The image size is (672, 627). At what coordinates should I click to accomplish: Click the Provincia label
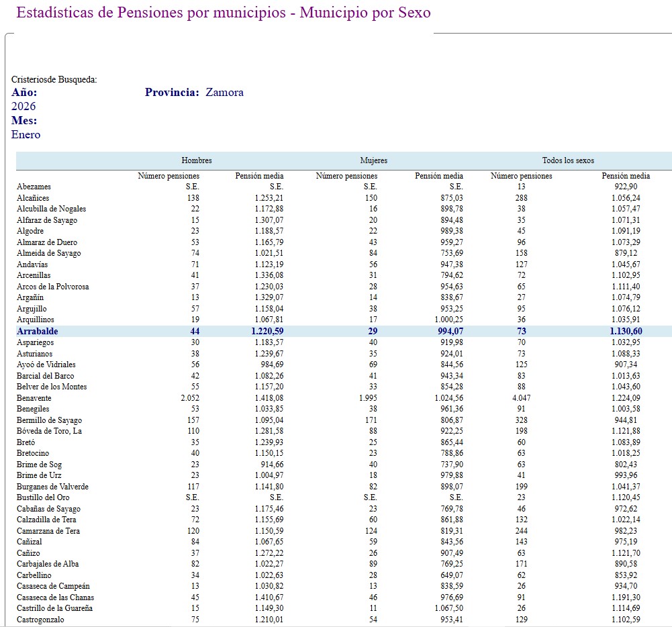pos(172,93)
